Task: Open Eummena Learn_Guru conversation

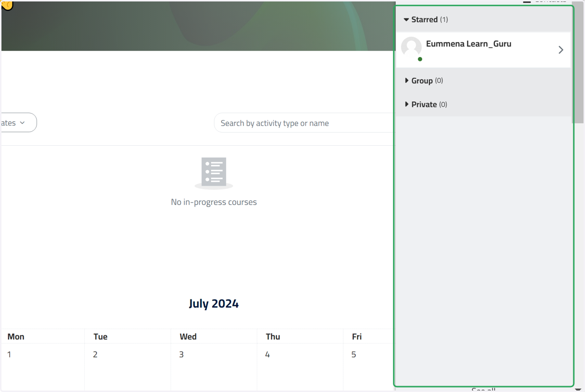Action: 483,50
